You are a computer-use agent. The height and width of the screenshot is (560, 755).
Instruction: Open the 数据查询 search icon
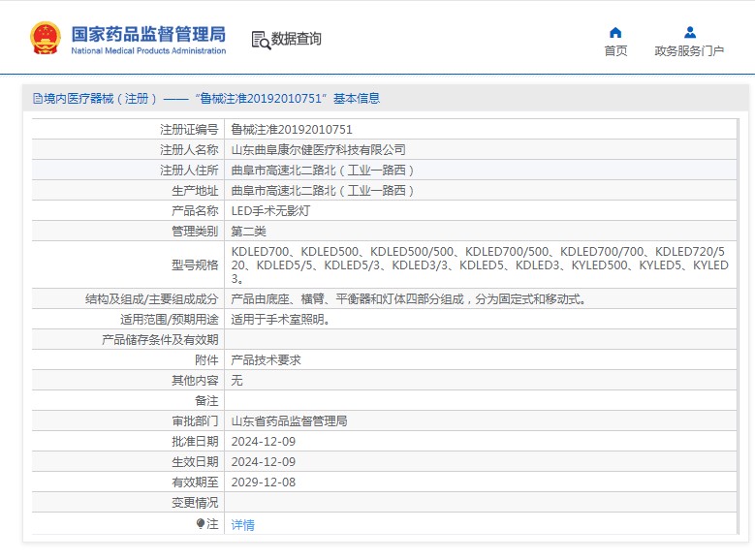(x=261, y=40)
